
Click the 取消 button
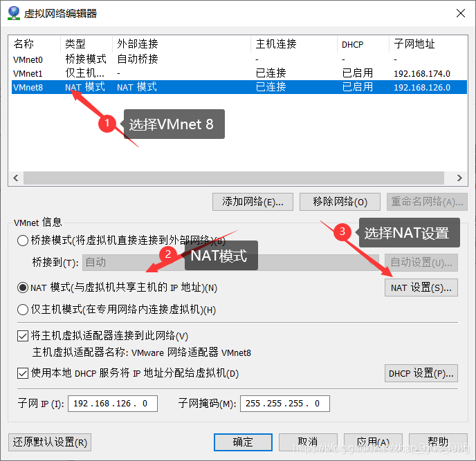click(308, 442)
